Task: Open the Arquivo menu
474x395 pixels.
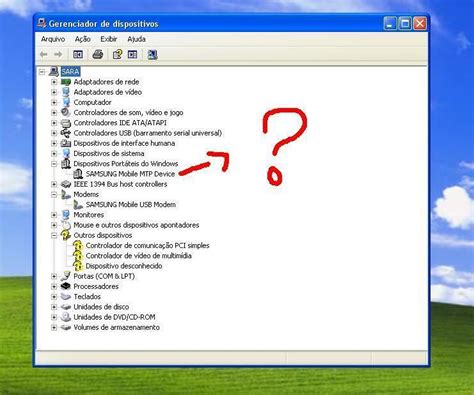Action: tap(53, 39)
